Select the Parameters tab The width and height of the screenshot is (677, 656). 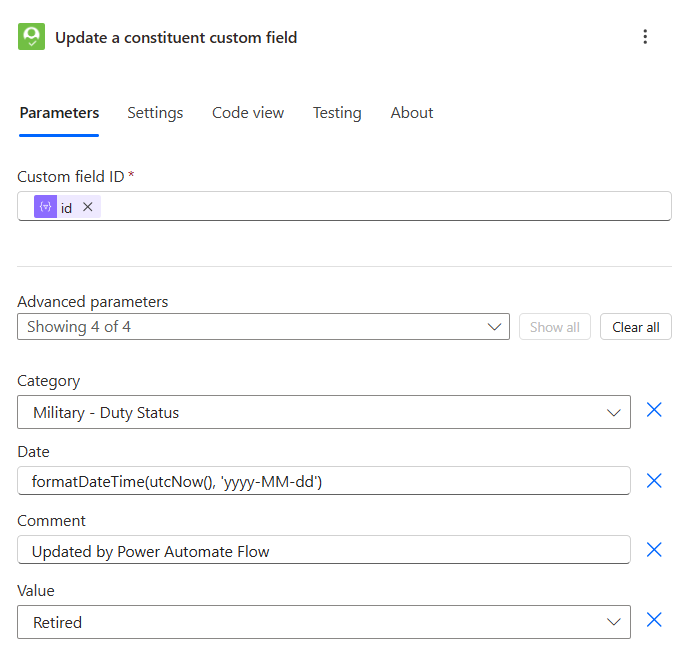coord(59,113)
